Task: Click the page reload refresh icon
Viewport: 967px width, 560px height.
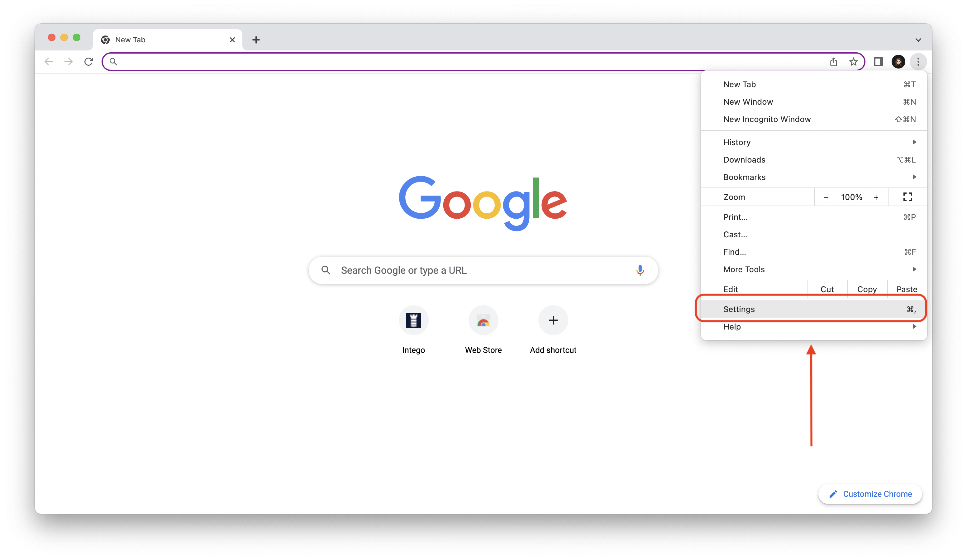Action: (89, 61)
